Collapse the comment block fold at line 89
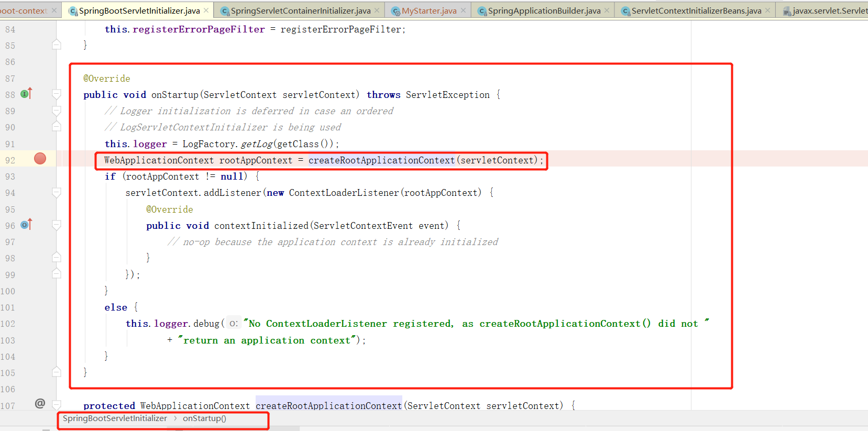 57,110
